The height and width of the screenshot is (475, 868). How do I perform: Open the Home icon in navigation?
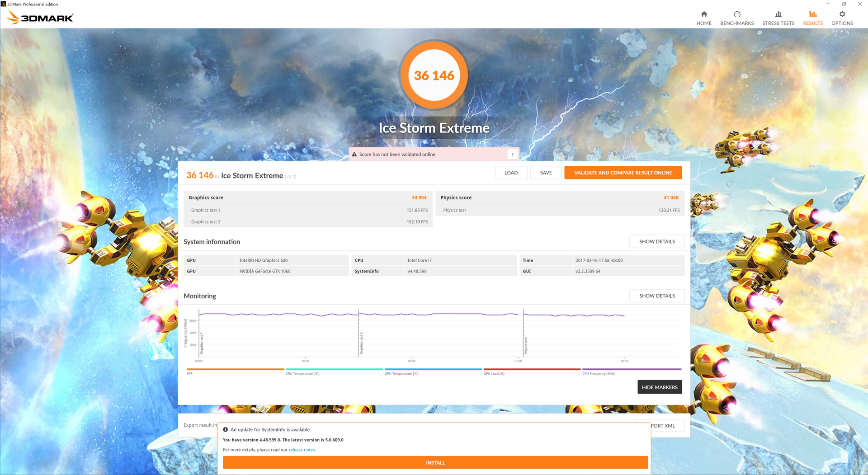(x=704, y=14)
